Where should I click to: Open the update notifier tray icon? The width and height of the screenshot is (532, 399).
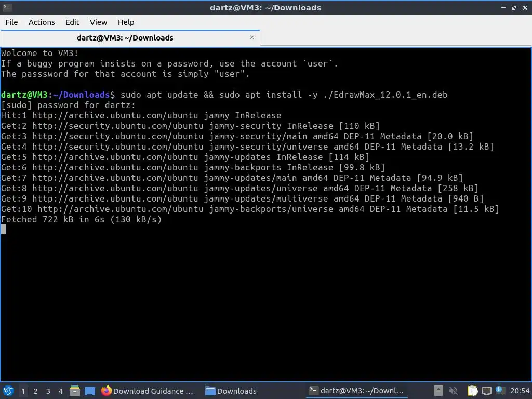[499, 390]
